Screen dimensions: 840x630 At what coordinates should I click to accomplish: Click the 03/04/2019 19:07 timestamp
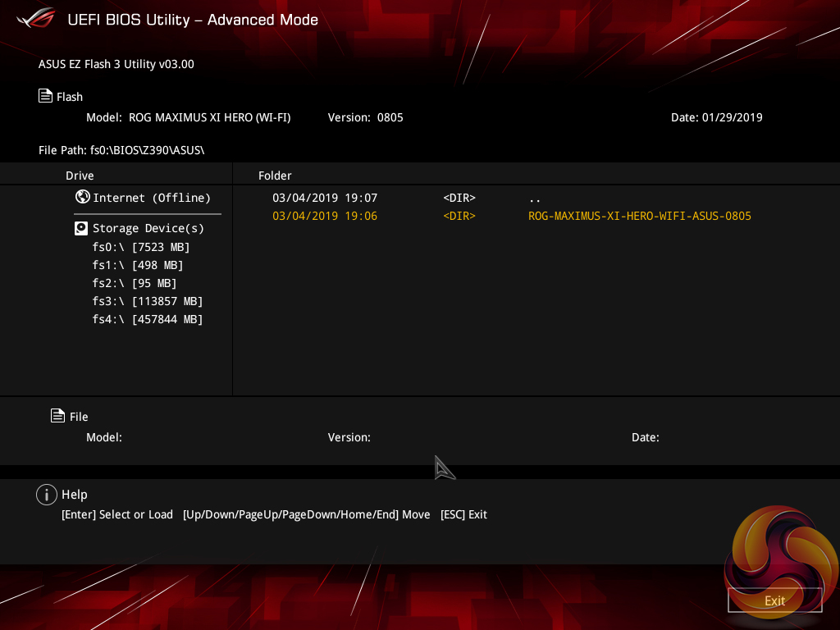point(325,198)
